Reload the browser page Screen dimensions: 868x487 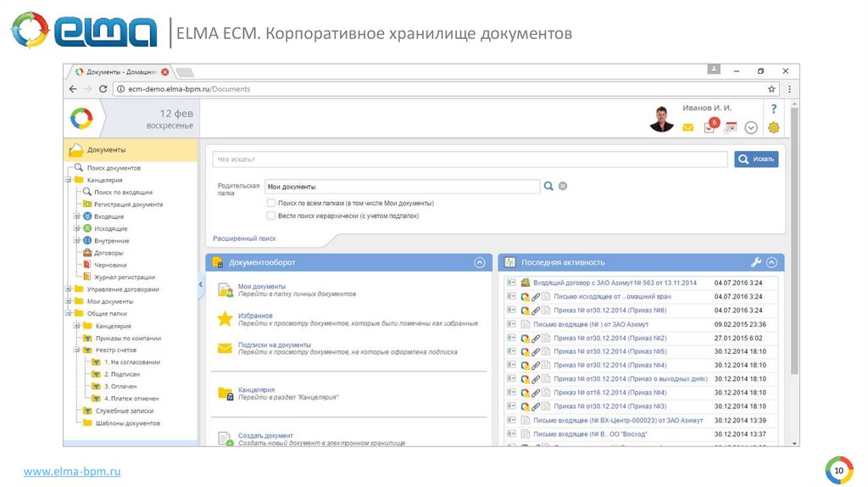tap(103, 88)
